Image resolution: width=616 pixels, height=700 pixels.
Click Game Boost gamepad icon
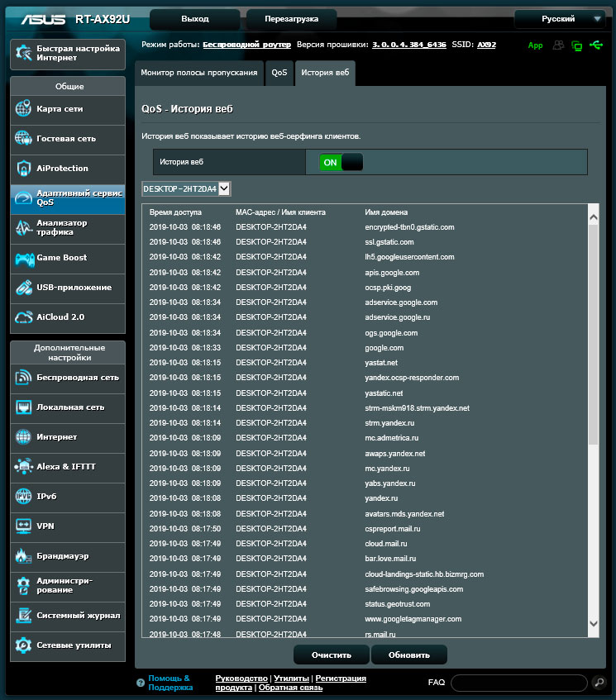tap(25, 258)
